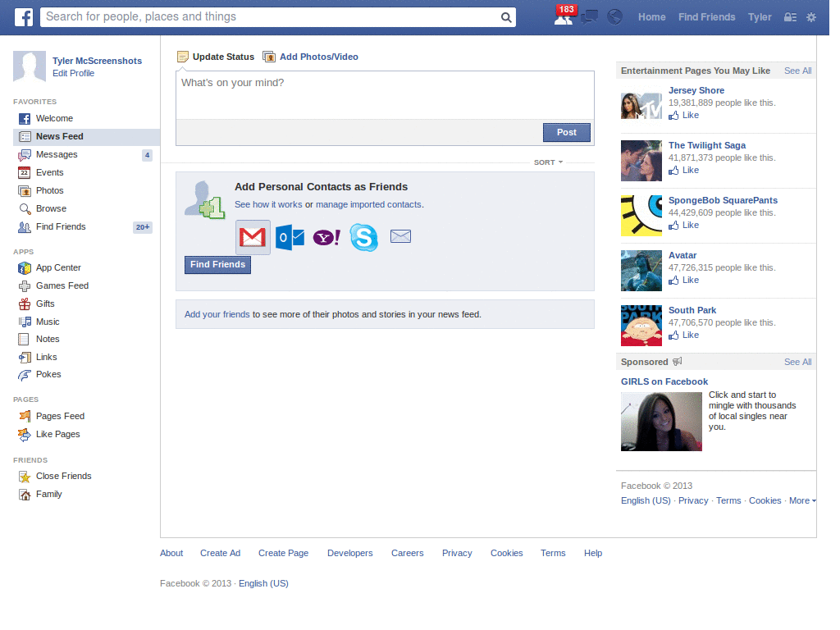
Task: Open Tyler profile in top bar
Action: (x=760, y=17)
